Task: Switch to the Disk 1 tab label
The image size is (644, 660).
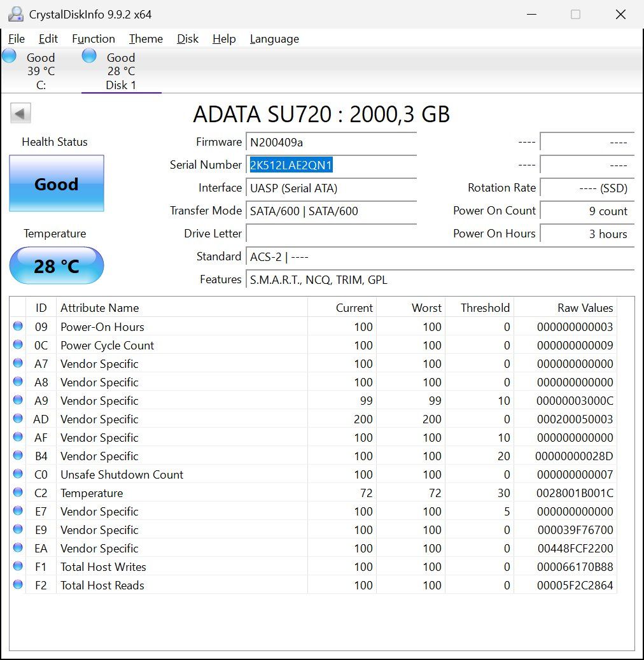Action: 121,85
